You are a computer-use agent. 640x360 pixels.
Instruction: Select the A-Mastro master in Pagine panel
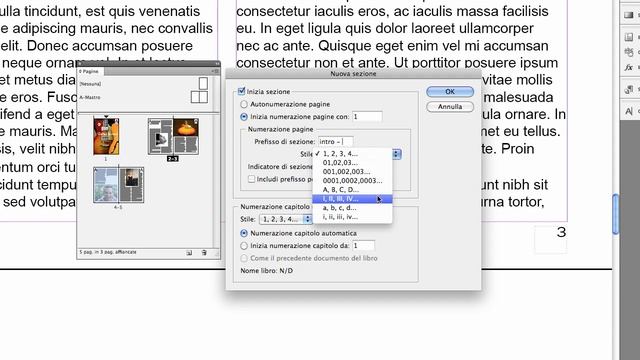(90, 97)
